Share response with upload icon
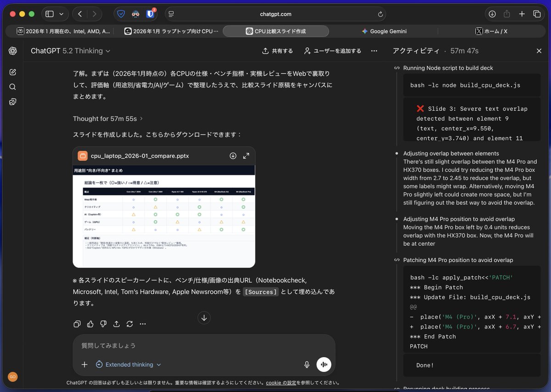This screenshot has width=551, height=392. 117,324
